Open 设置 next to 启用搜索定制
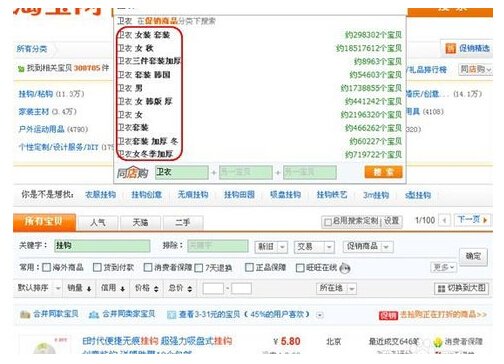Image resolution: width=504 pixels, height=364 pixels. pyautogui.click(x=391, y=221)
